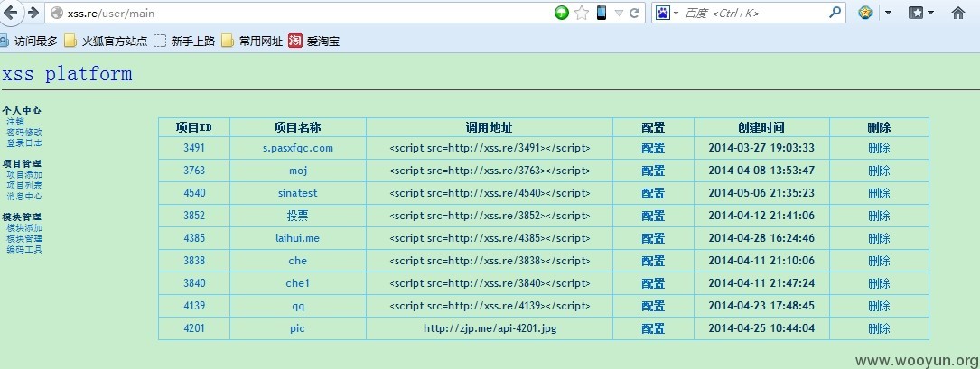This screenshot has width=980, height=369.
Task: Go to the browser home page icon
Action: point(958,13)
